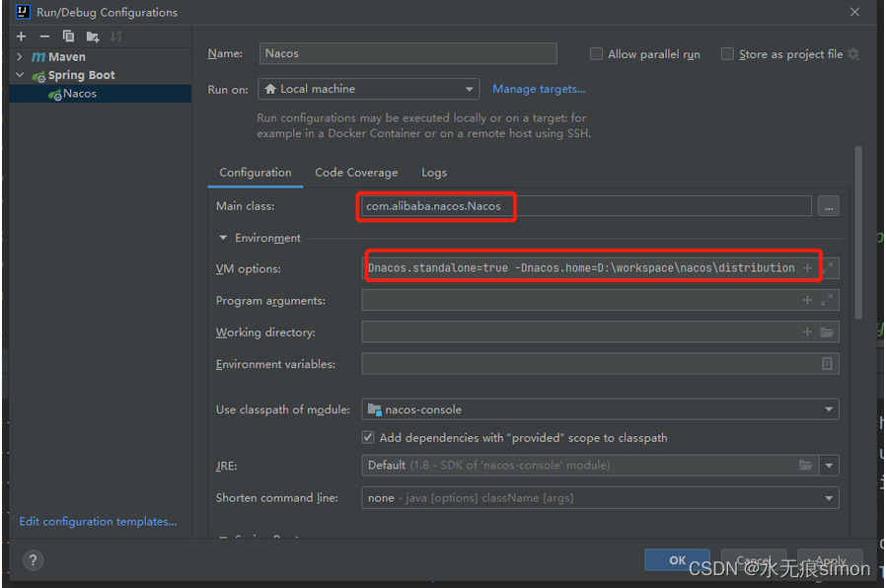886x588 pixels.
Task: Enable Allow parallel run checkbox
Action: point(596,54)
